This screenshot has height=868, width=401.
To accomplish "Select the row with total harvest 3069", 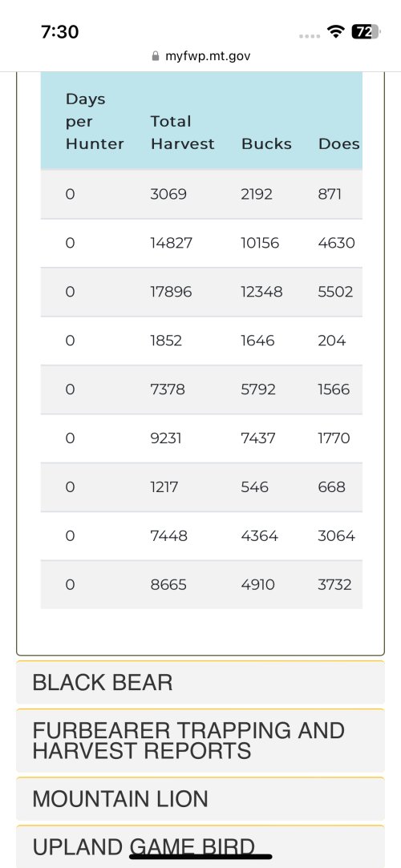I will 201,194.
